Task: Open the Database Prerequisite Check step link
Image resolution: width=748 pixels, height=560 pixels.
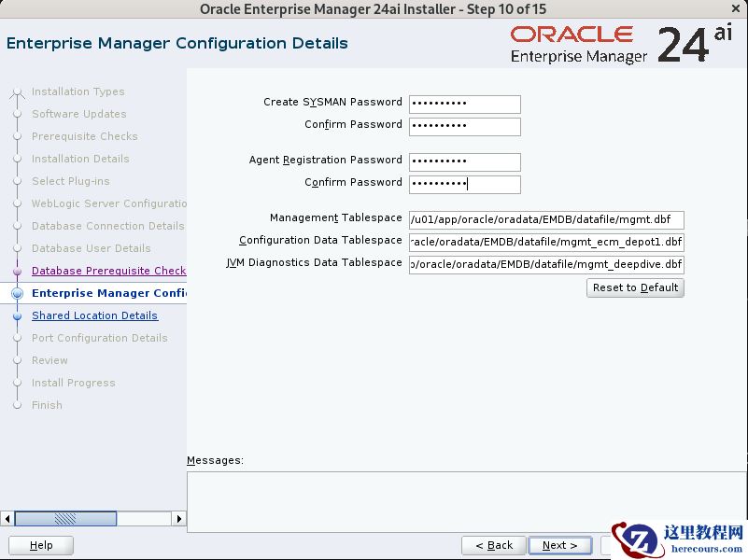Action: (x=108, y=271)
